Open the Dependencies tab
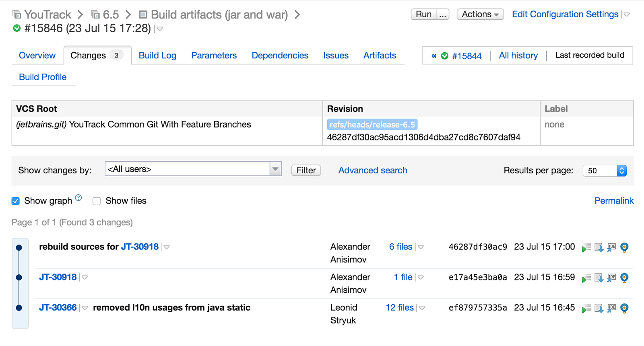Image resolution: width=644 pixels, height=346 pixels. [280, 56]
